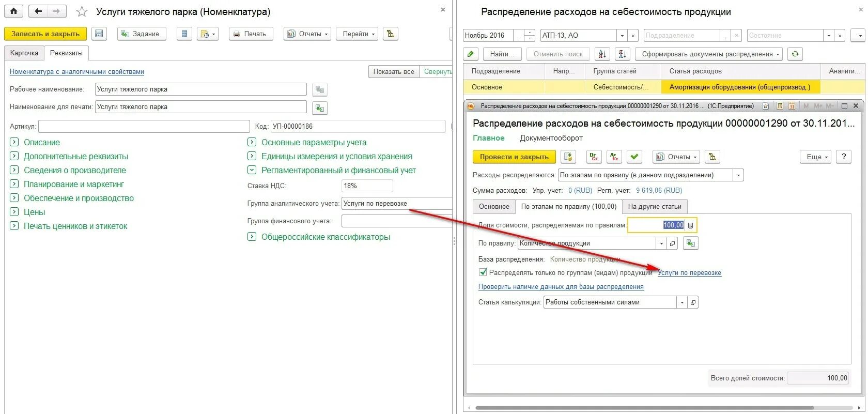Sort list descending icon
This screenshot has height=414, width=868.
click(x=623, y=54)
